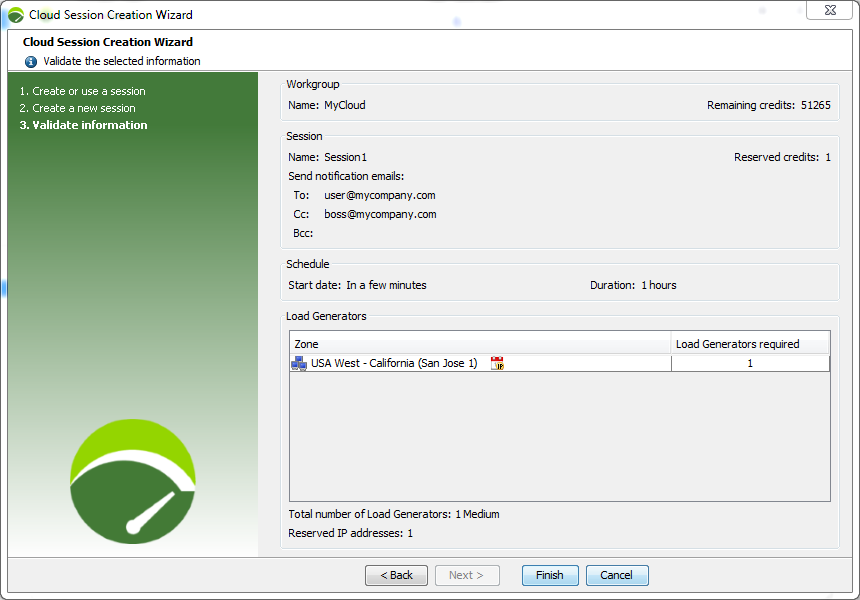
Task: Go back with the Back button
Action: point(396,575)
